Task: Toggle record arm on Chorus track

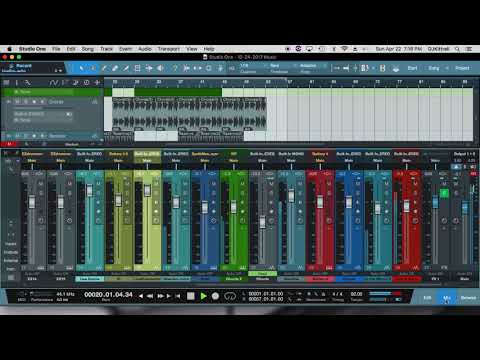Action: (34, 101)
